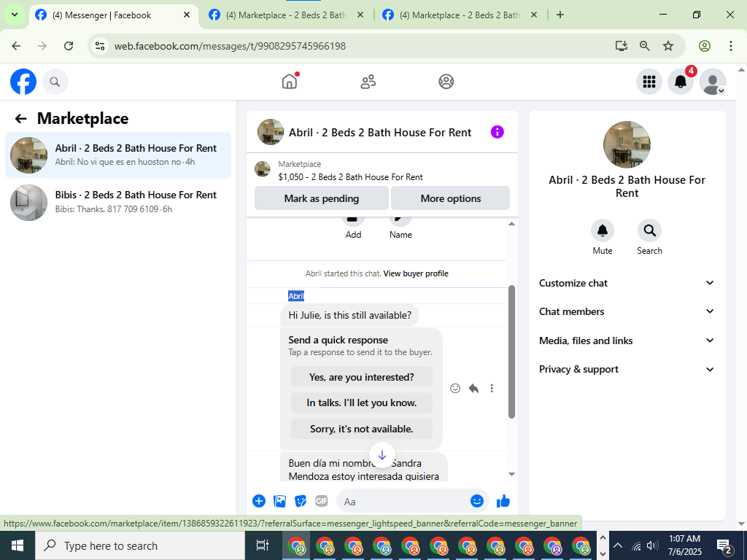Click the taskbar Type here to search box
The height and width of the screenshot is (560, 747).
coord(139,545)
